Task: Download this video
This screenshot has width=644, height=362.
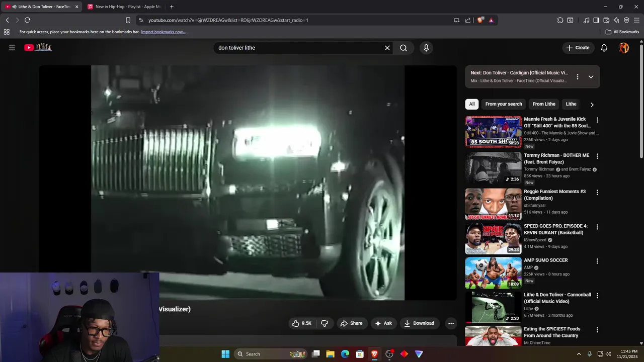Action: (420, 323)
